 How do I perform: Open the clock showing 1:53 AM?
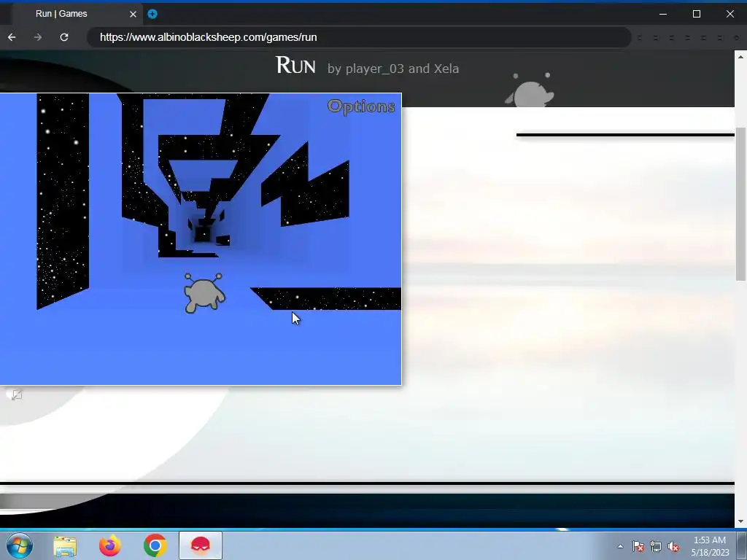[x=710, y=546]
